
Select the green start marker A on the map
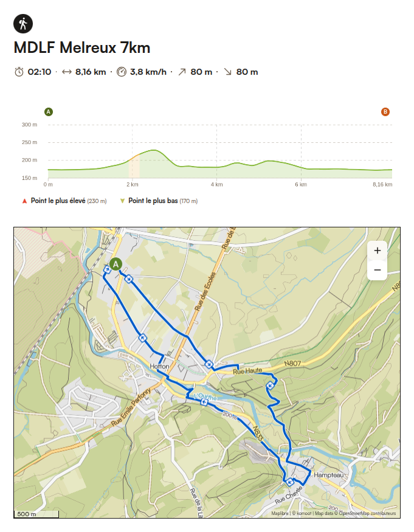click(115, 264)
